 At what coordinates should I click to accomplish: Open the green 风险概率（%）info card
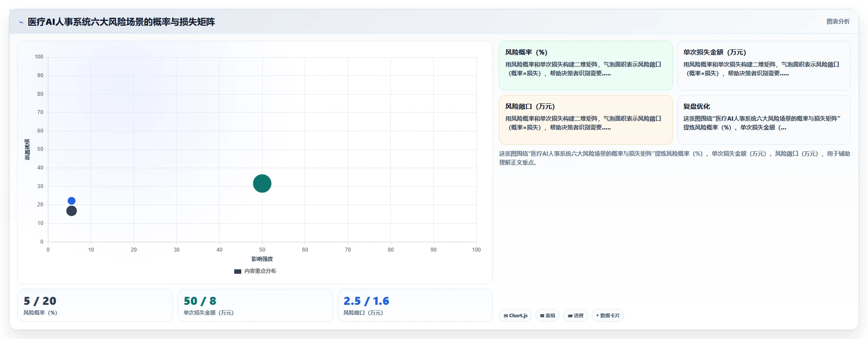585,66
